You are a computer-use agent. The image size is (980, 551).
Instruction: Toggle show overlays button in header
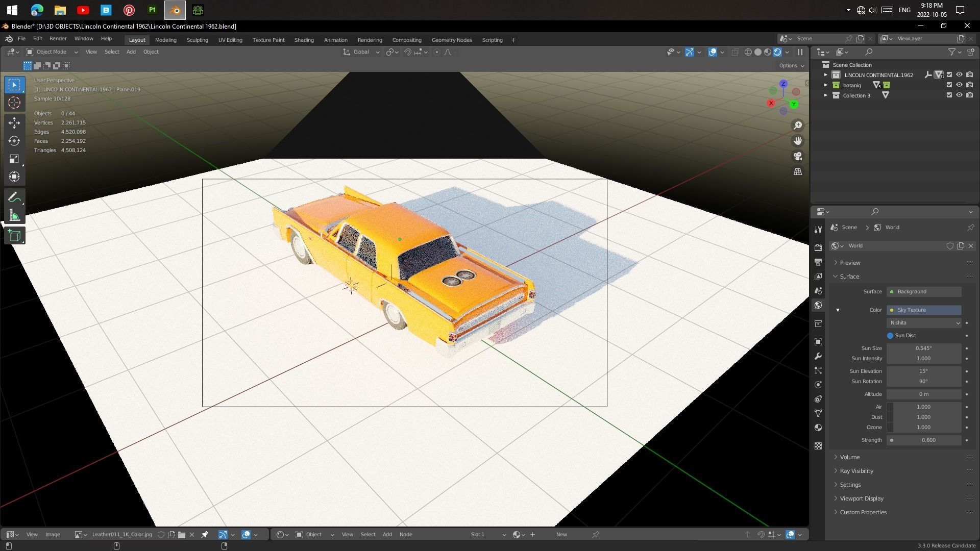tap(713, 52)
